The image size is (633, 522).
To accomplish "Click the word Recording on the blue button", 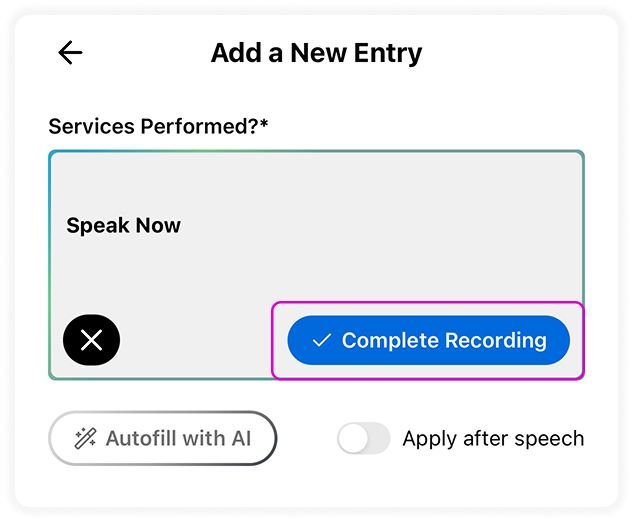I will coord(496,341).
